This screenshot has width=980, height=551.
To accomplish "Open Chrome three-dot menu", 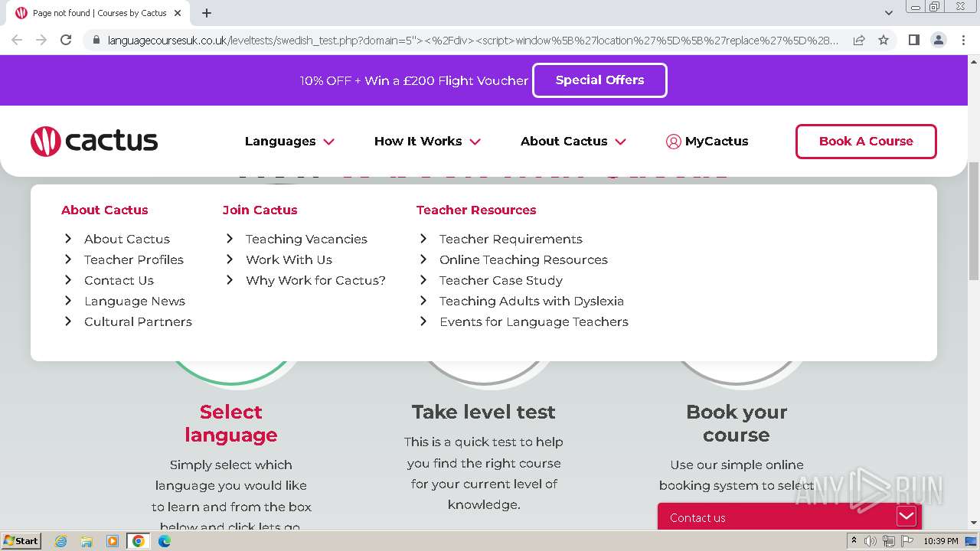I will (x=962, y=40).
